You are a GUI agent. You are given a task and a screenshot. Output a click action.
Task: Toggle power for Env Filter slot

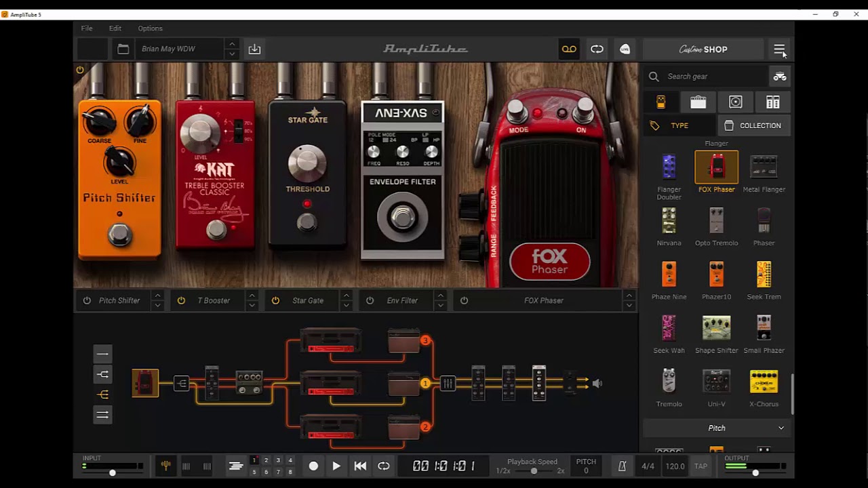[370, 300]
